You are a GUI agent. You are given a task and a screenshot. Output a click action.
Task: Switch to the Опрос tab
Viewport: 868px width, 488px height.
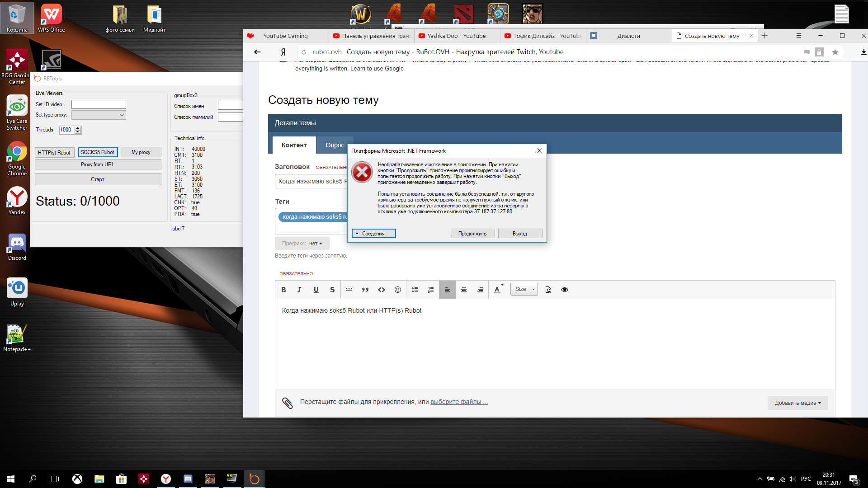[x=335, y=145]
